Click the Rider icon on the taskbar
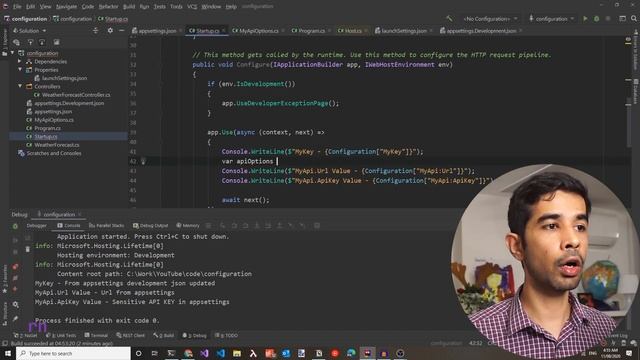The width and height of the screenshot is (640, 360). click(367, 353)
